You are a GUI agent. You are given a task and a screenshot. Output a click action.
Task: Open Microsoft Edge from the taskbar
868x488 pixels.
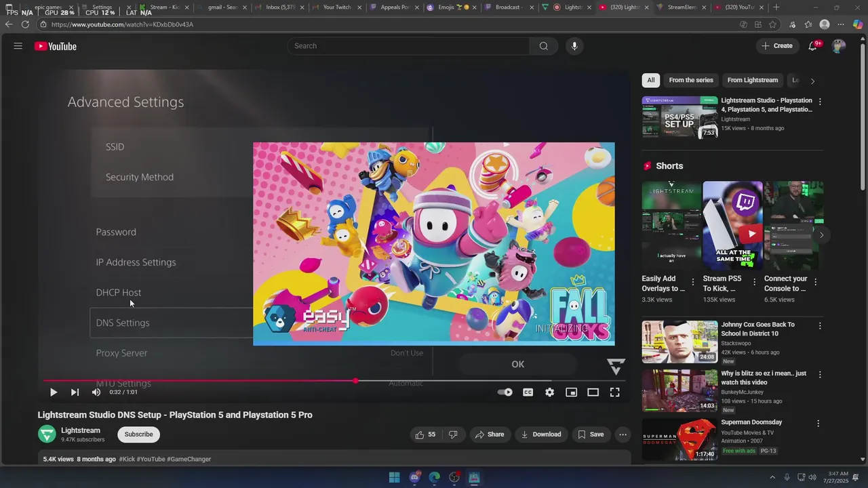click(x=435, y=478)
